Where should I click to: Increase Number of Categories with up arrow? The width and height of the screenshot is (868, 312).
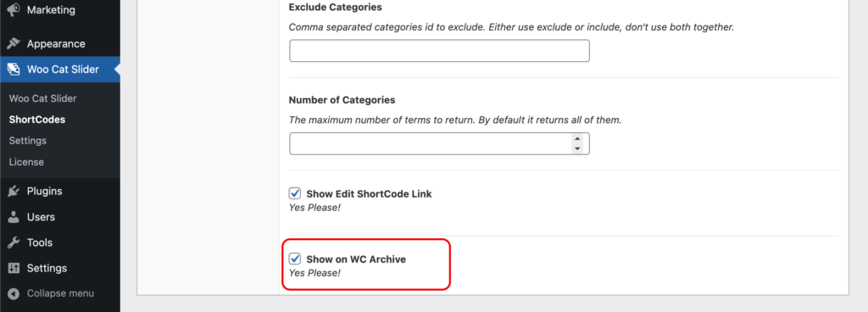click(577, 139)
